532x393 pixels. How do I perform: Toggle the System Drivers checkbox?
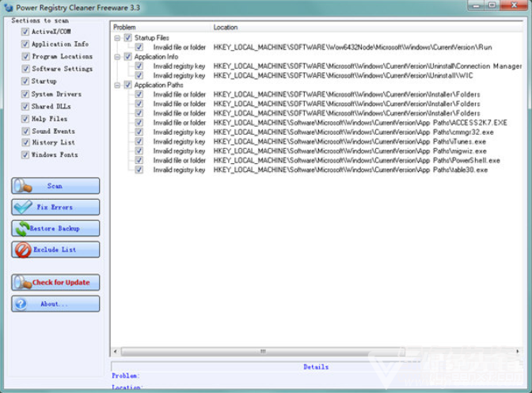click(25, 94)
